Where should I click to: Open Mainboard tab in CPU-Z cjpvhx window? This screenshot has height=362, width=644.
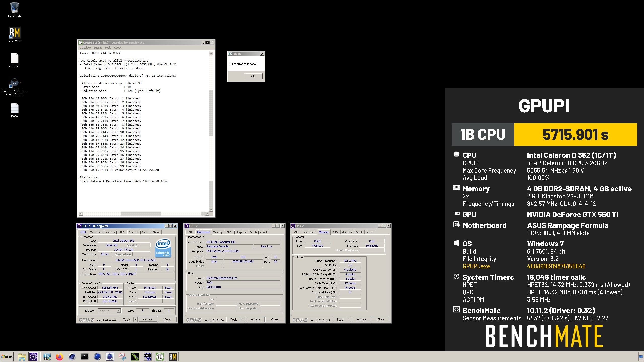pyautogui.click(x=96, y=232)
